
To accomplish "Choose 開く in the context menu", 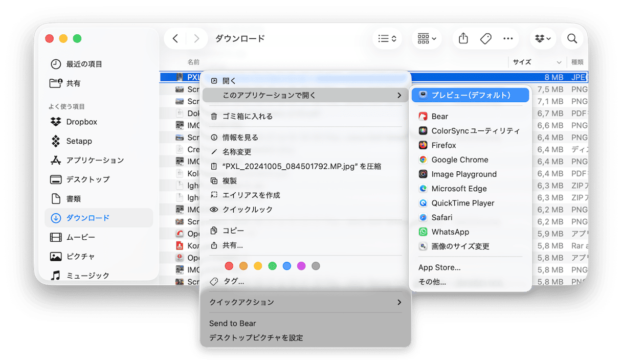I will [x=305, y=81].
